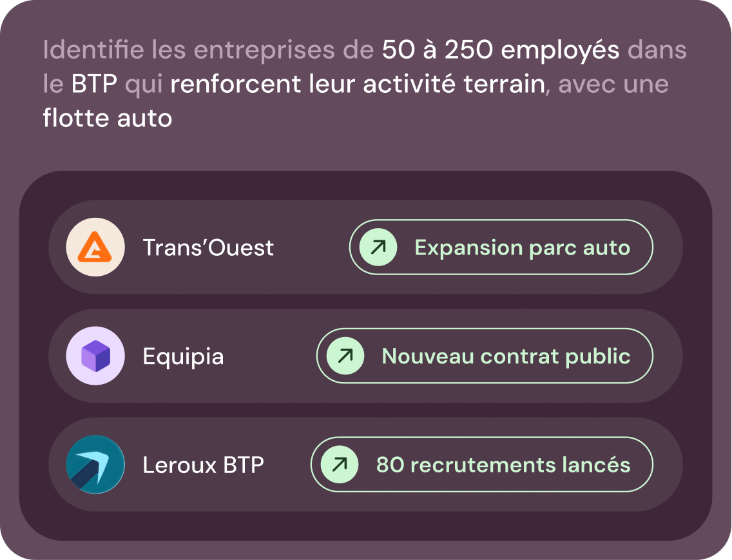
Task: Click the highlighted "50 à 250 employés" phrase
Action: click(x=501, y=50)
